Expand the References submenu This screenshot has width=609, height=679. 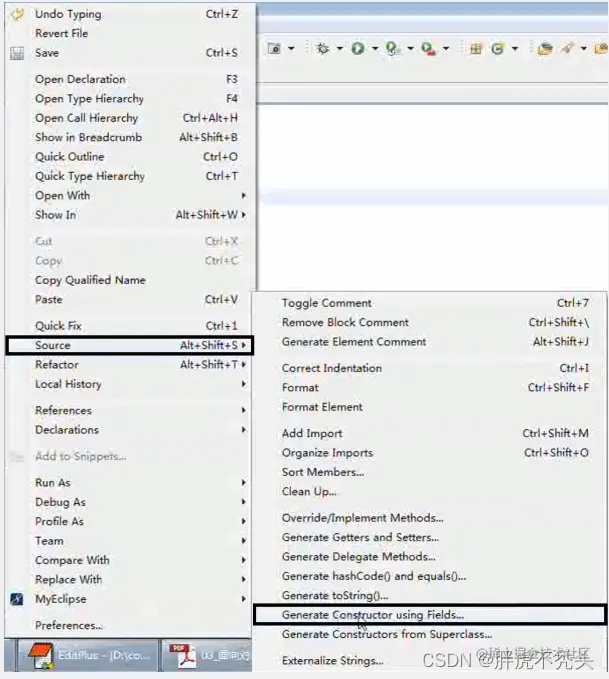pos(130,411)
